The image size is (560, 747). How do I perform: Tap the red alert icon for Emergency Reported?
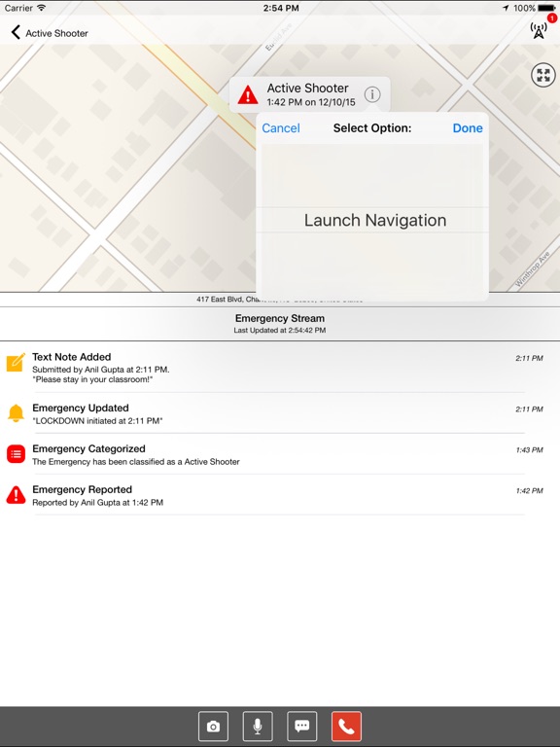click(x=16, y=495)
